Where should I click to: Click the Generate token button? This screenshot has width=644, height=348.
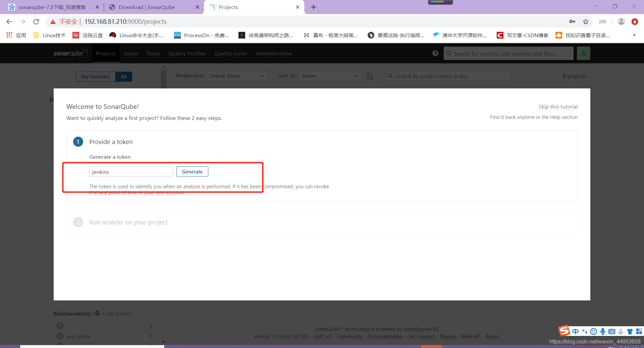coord(192,171)
